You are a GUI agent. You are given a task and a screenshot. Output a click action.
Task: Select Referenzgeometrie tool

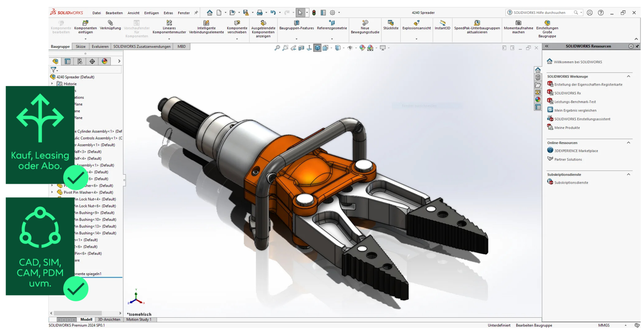tap(332, 25)
